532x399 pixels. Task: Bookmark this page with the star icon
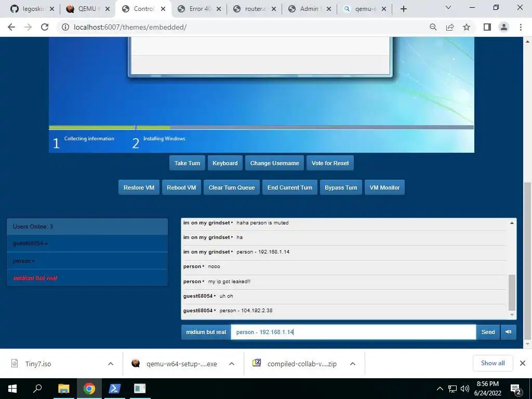[x=467, y=27]
